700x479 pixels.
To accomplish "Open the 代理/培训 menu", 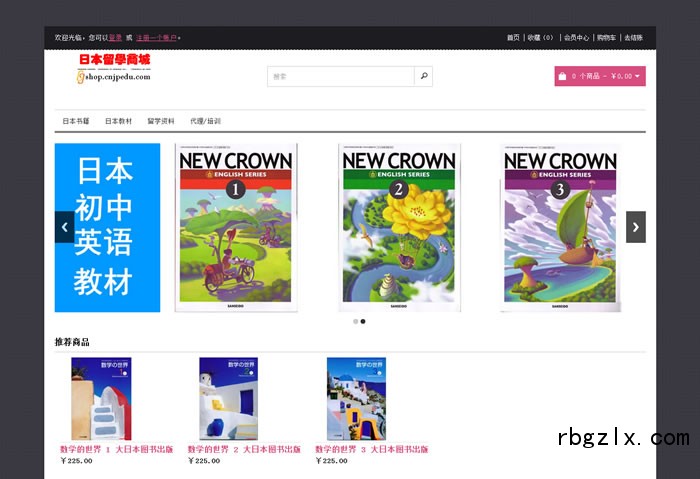I will 205,121.
